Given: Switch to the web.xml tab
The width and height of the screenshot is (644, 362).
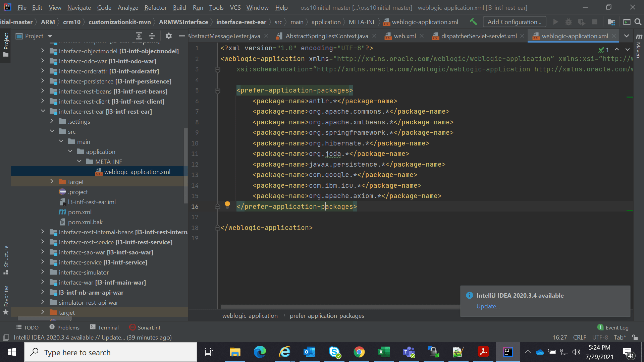Looking at the screenshot, I should (x=405, y=36).
